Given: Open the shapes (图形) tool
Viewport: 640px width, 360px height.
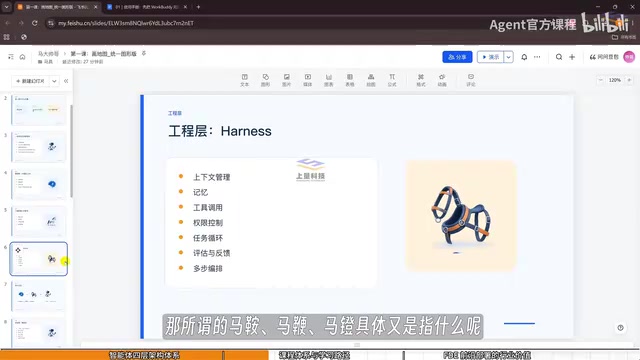Looking at the screenshot, I should click(265, 80).
